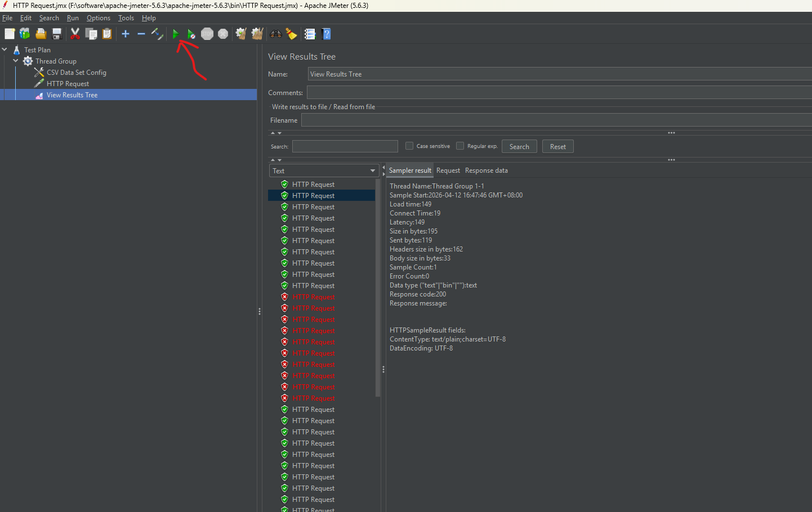The image size is (812, 512).
Task: Switch to the Sampler result tab
Action: (410, 170)
